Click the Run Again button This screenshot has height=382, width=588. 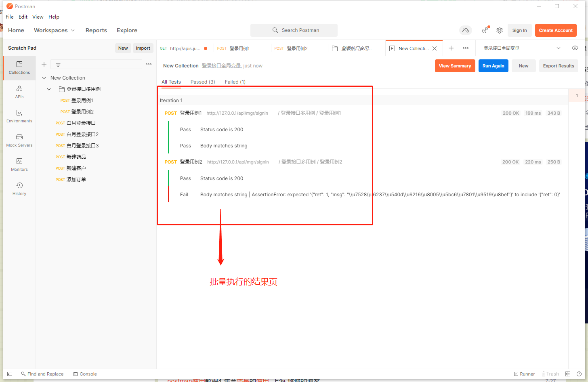coord(493,66)
